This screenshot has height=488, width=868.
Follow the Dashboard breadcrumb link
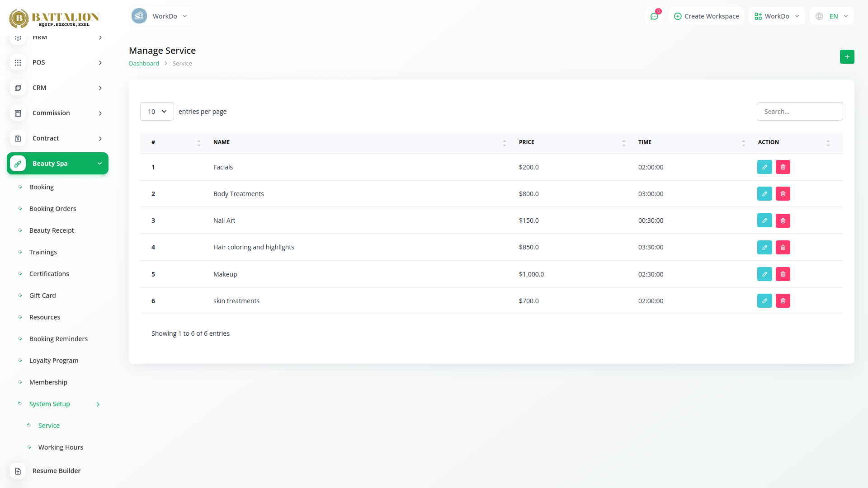(144, 64)
